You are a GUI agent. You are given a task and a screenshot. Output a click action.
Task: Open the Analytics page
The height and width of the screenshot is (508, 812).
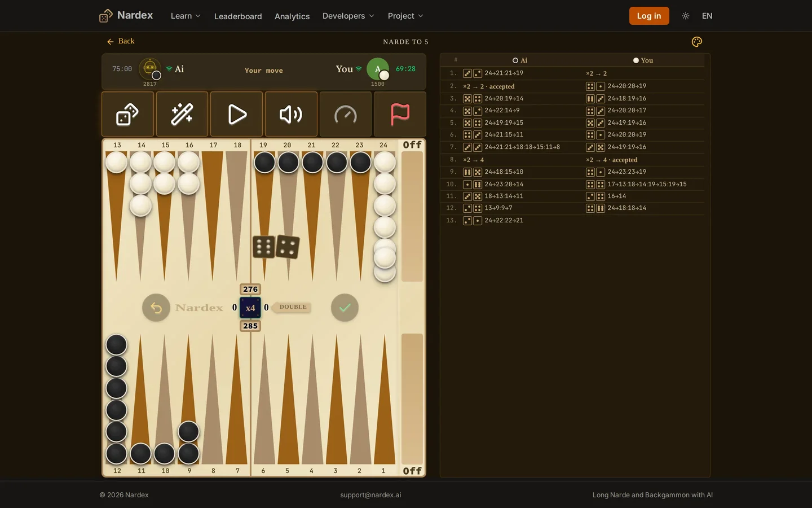pos(292,16)
